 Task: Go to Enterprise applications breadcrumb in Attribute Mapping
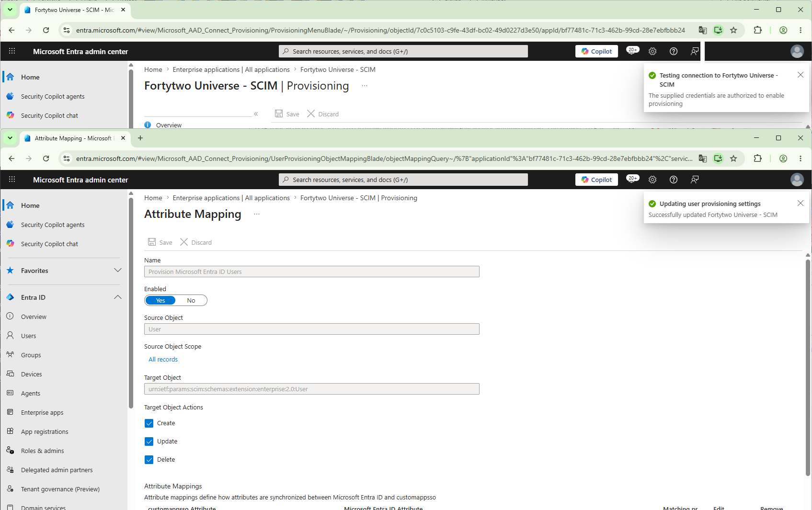pyautogui.click(x=231, y=198)
